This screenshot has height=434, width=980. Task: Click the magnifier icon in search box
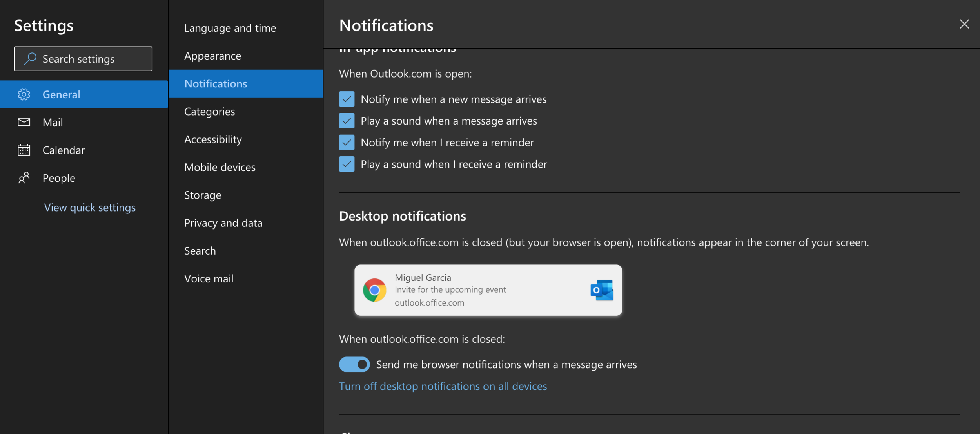click(x=30, y=59)
